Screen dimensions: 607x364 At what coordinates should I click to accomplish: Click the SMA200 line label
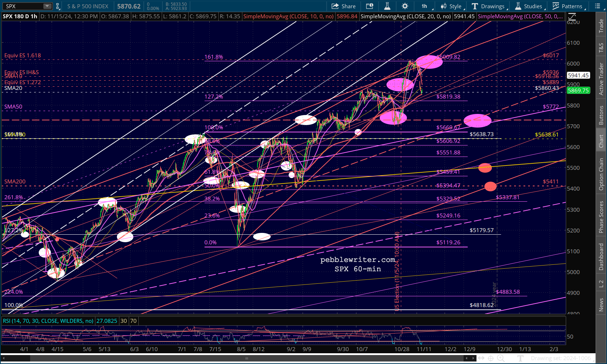click(x=15, y=182)
